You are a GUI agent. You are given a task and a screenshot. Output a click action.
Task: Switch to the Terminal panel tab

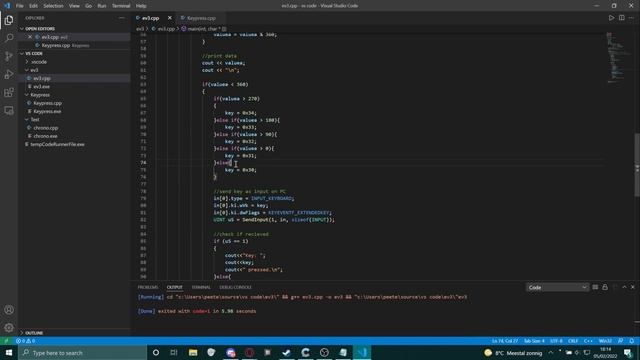click(x=201, y=287)
